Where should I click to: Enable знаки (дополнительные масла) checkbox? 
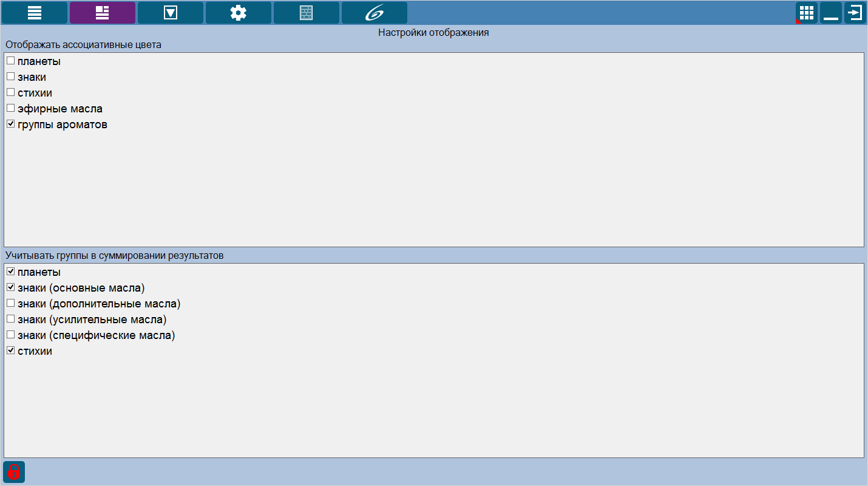(x=10, y=303)
